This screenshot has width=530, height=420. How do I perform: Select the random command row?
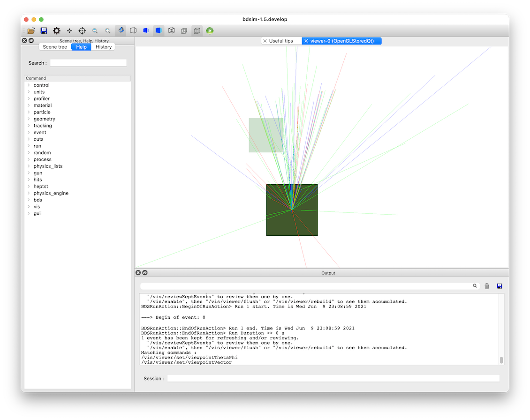77,153
